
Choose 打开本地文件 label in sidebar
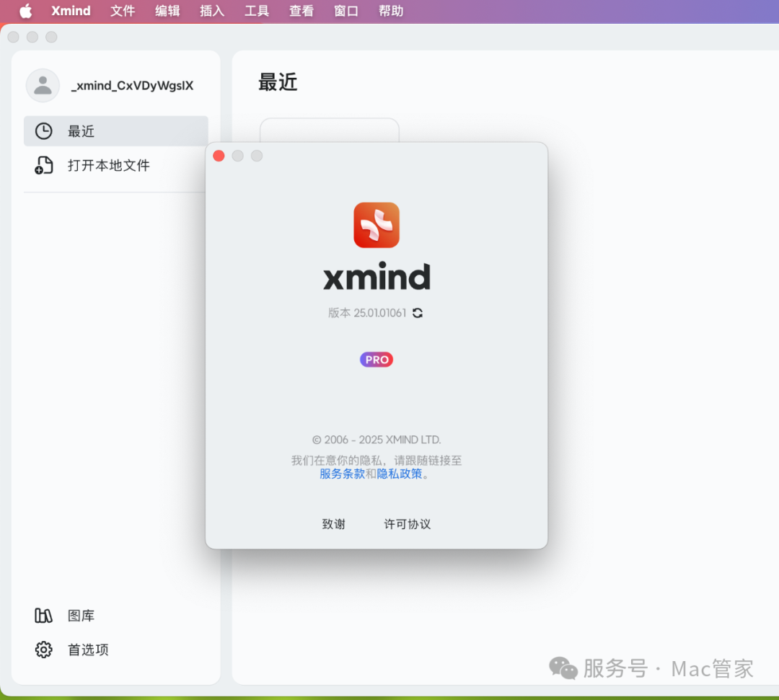[x=109, y=165]
